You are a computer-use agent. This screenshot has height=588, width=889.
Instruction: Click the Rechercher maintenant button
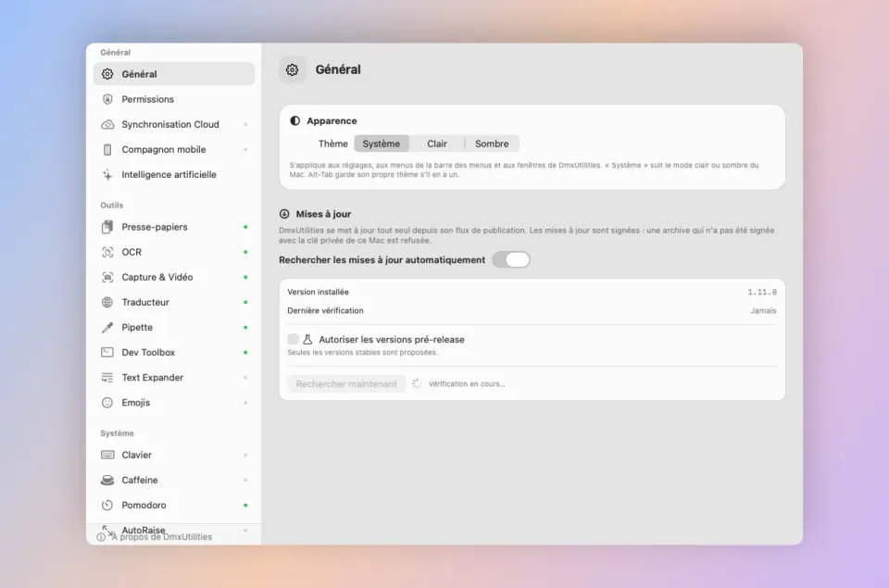[345, 384]
